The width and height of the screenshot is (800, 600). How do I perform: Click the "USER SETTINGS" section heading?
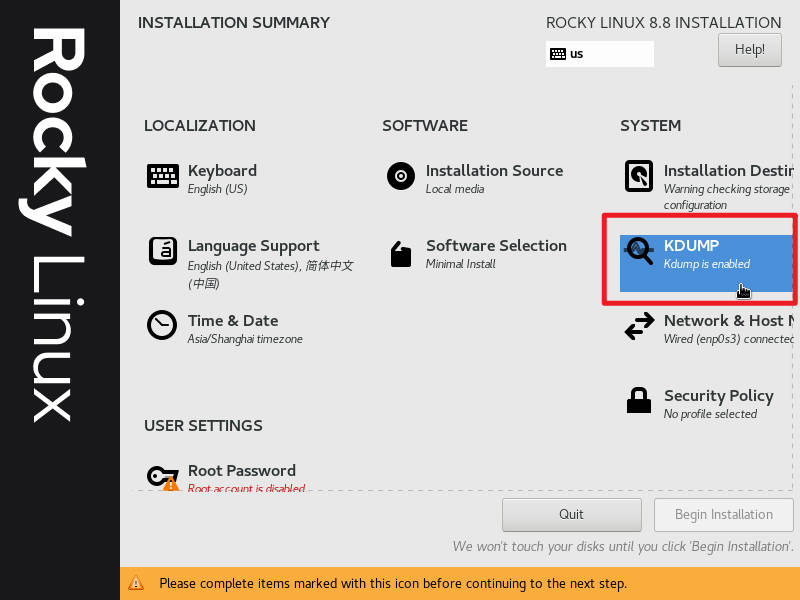click(x=203, y=426)
